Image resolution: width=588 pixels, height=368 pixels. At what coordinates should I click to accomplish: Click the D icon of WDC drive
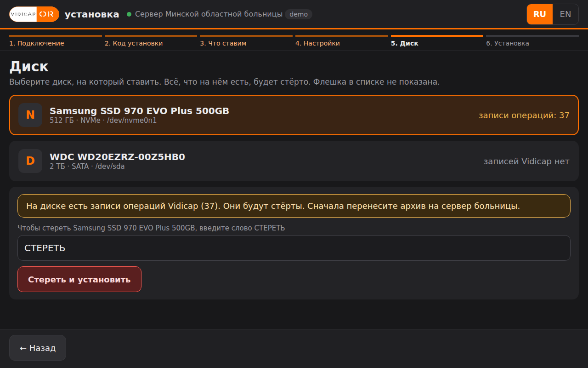click(x=30, y=161)
